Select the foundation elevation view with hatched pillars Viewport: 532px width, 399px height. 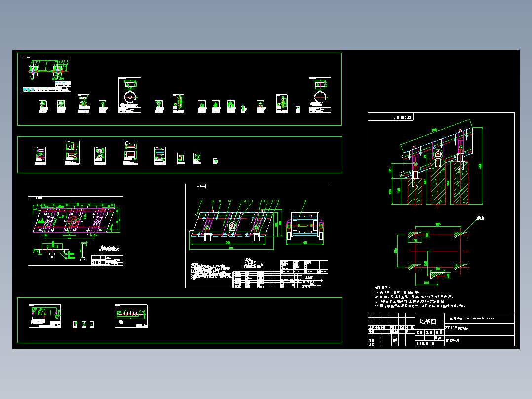(436, 163)
